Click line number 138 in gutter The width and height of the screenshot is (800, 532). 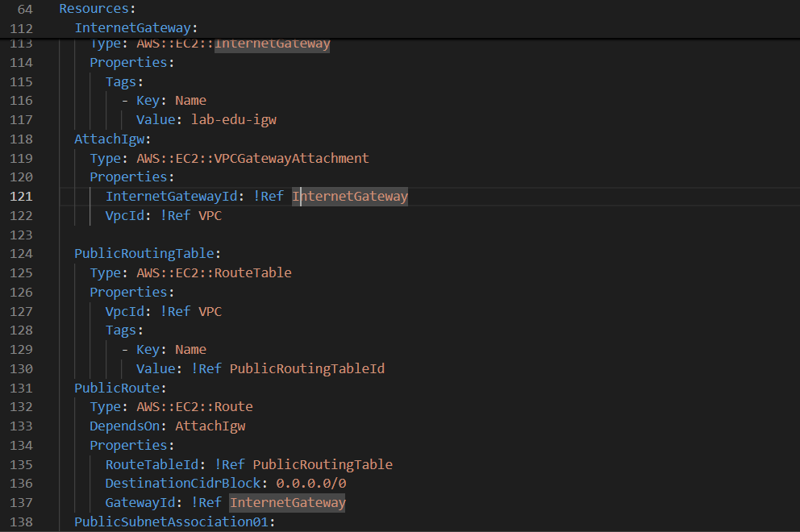click(21, 522)
